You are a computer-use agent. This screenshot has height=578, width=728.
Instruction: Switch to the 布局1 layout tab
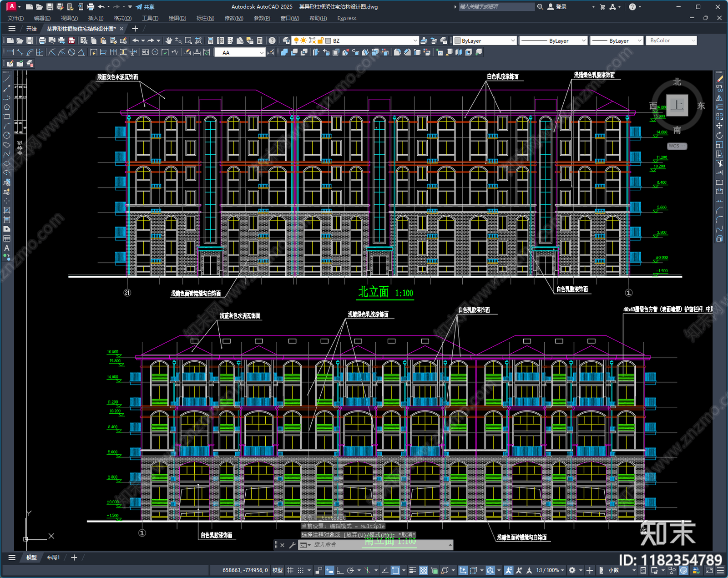pyautogui.click(x=53, y=557)
